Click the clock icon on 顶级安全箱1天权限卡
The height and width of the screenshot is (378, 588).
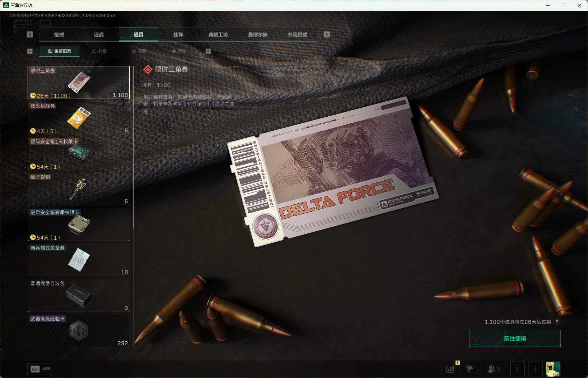click(x=33, y=166)
